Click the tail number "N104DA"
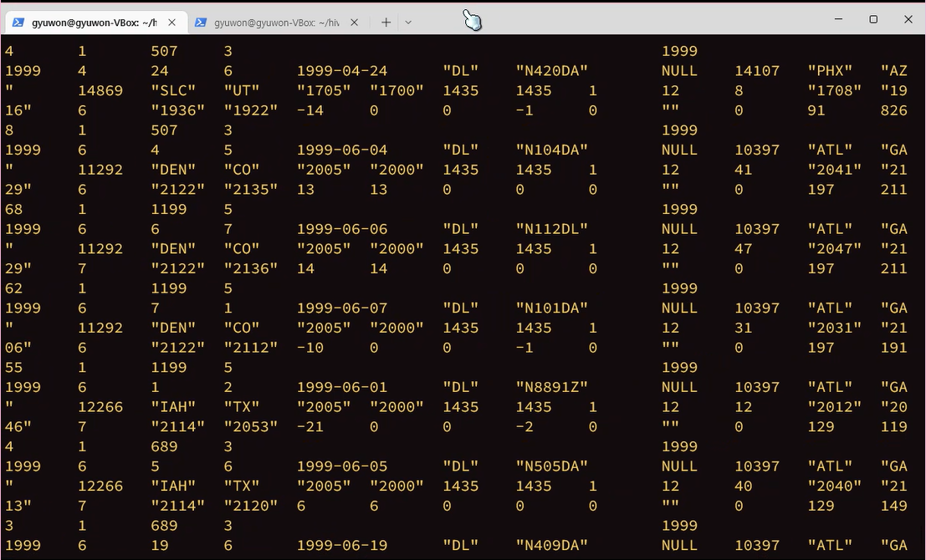 [x=551, y=150]
